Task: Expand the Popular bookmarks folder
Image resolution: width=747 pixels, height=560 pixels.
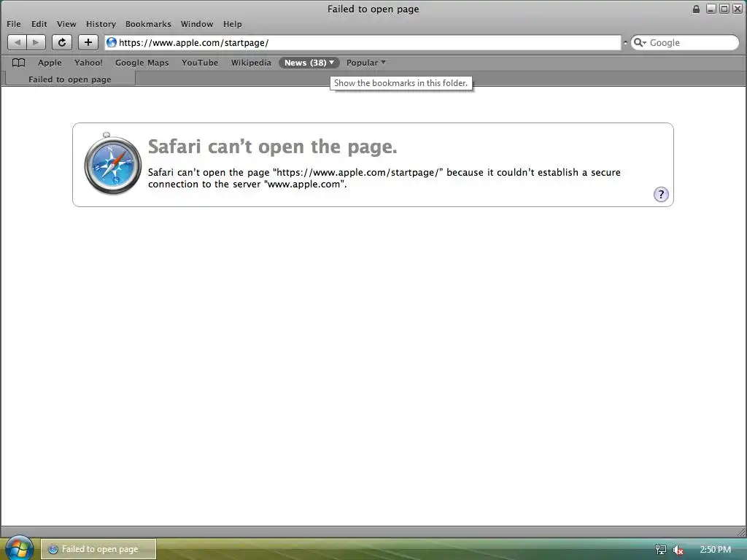Action: point(366,63)
